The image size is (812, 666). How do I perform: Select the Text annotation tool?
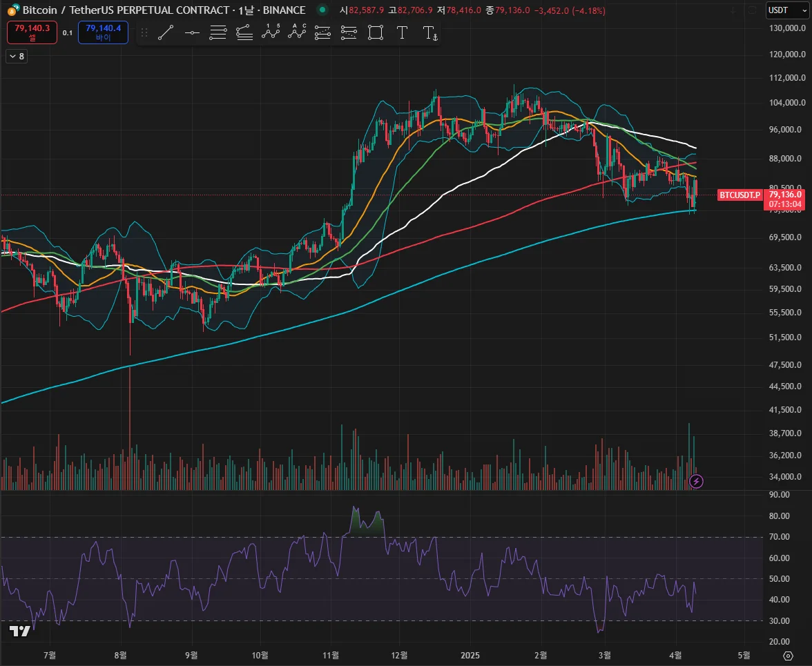click(402, 32)
